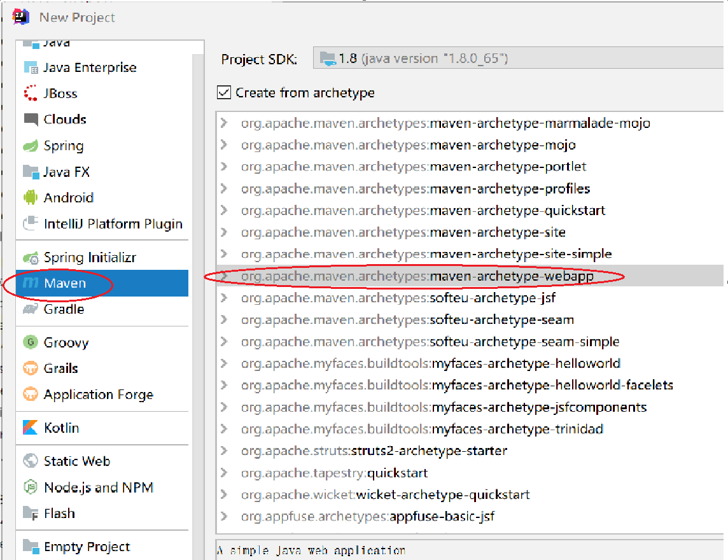This screenshot has width=728, height=560.
Task: Expand the maven-archetype-site arrow
Action: 224,232
